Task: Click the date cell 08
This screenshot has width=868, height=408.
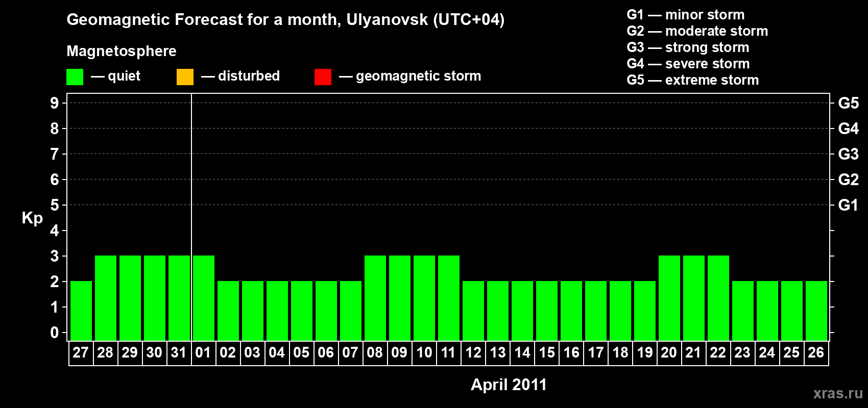Action: tap(375, 353)
